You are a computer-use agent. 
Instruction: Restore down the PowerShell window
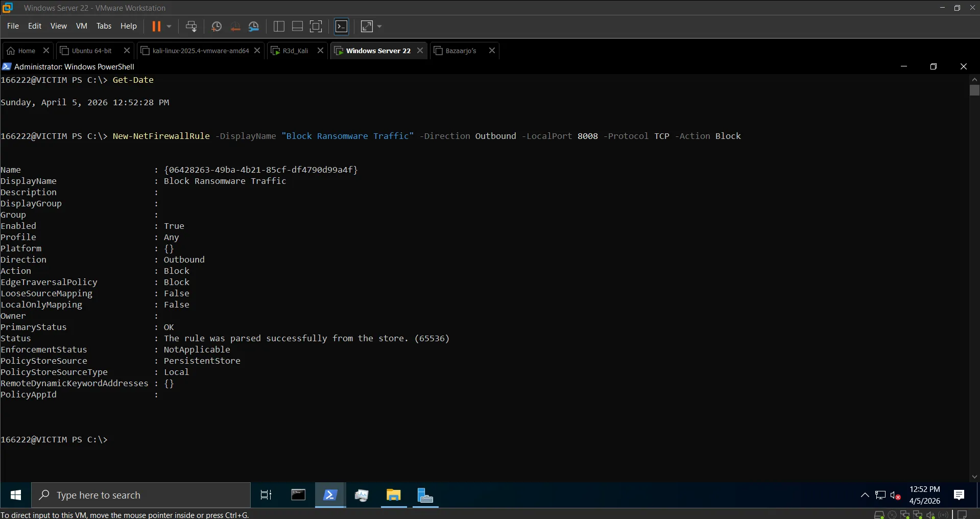point(934,66)
